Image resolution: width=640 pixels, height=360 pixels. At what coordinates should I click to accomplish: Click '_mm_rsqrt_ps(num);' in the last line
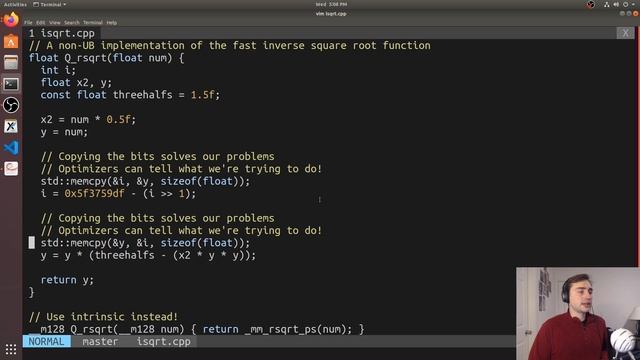(x=298, y=329)
